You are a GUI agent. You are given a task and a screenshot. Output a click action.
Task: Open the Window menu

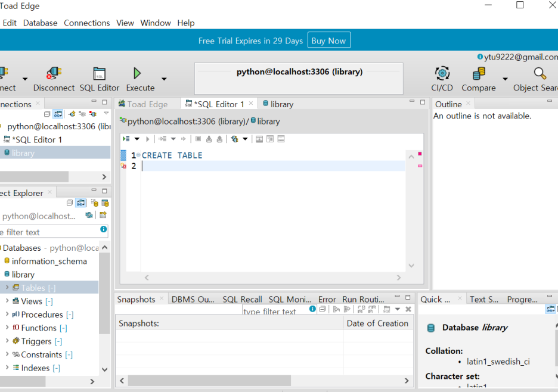click(156, 23)
